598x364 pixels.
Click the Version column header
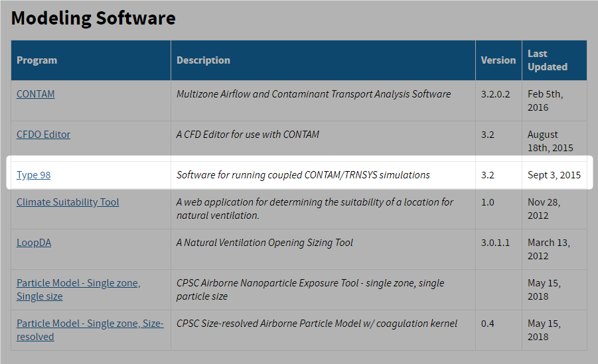pyautogui.click(x=498, y=60)
